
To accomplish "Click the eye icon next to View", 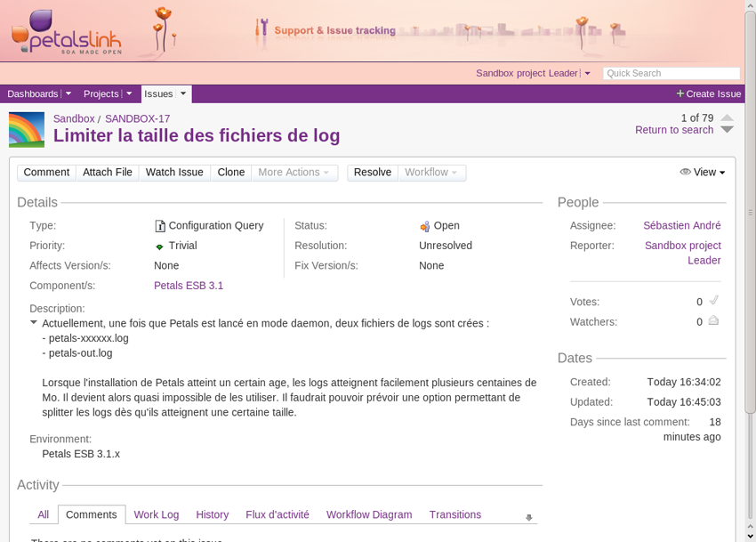I will tap(685, 172).
